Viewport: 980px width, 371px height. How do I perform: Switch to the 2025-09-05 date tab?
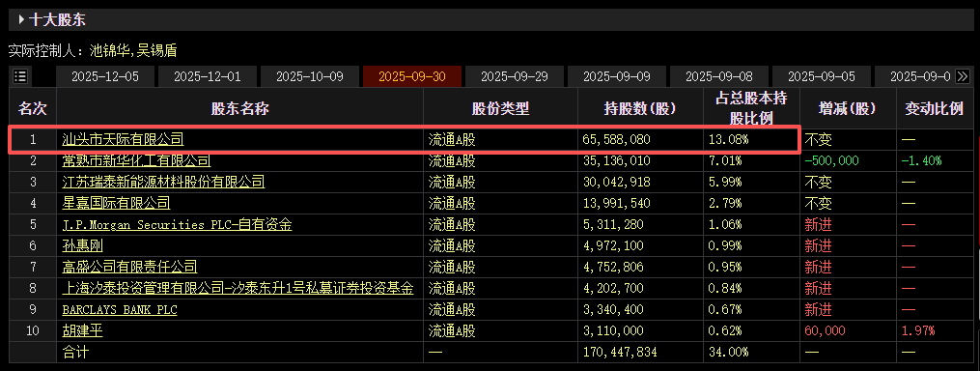822,77
